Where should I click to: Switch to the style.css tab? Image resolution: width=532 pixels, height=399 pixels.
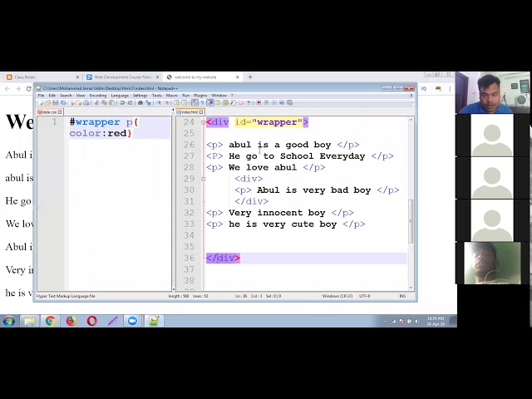48,112
